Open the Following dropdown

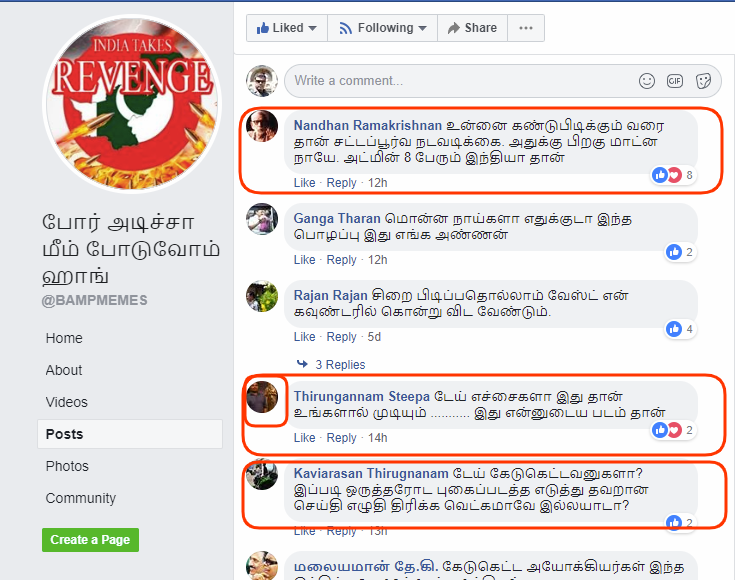382,28
